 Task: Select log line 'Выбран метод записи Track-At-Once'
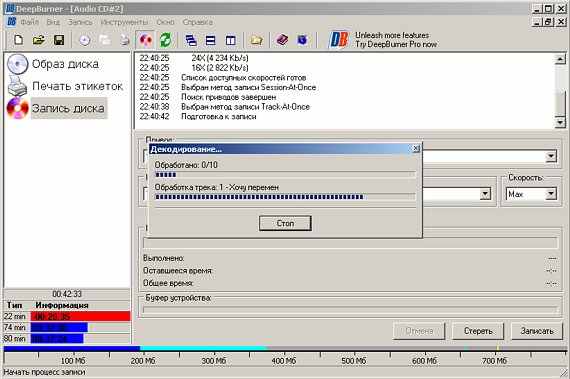click(x=245, y=107)
